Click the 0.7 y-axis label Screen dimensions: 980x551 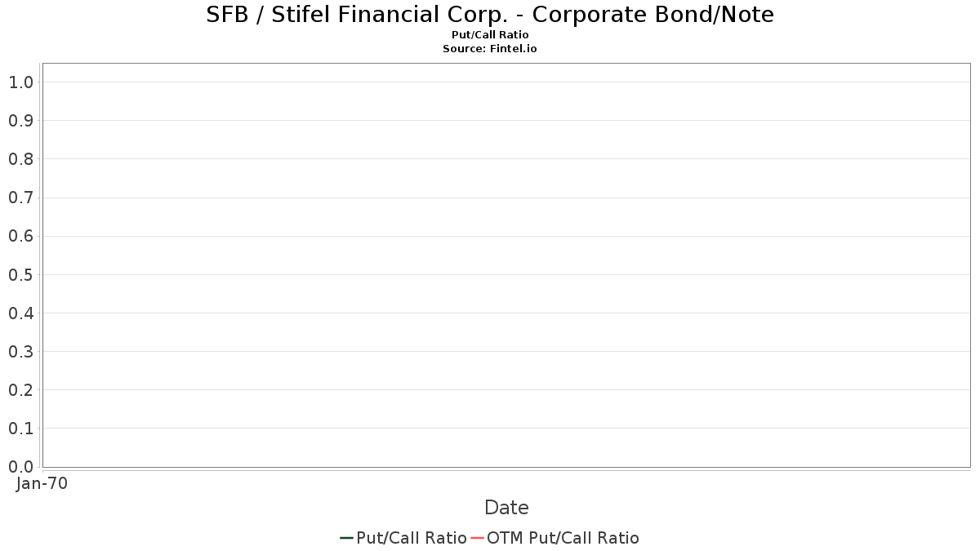pyautogui.click(x=21, y=198)
